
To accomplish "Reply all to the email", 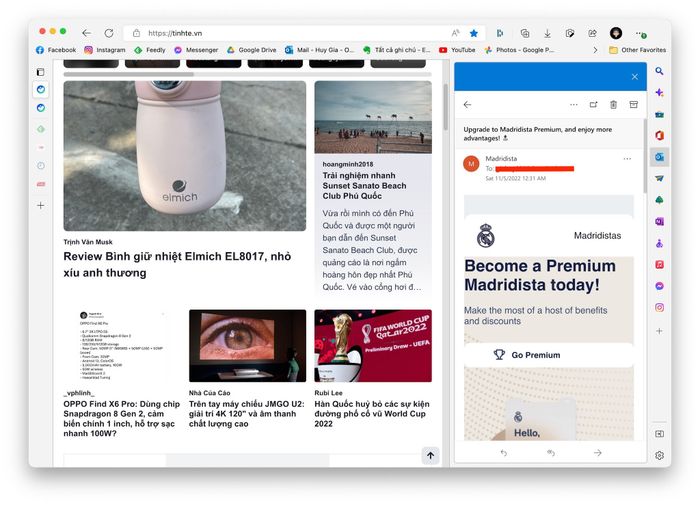I will click(x=551, y=453).
